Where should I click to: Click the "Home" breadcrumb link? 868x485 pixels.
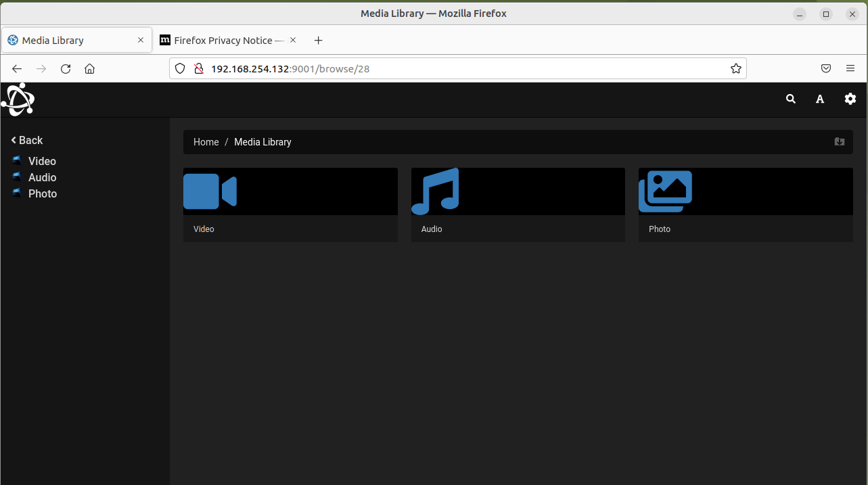coord(206,141)
